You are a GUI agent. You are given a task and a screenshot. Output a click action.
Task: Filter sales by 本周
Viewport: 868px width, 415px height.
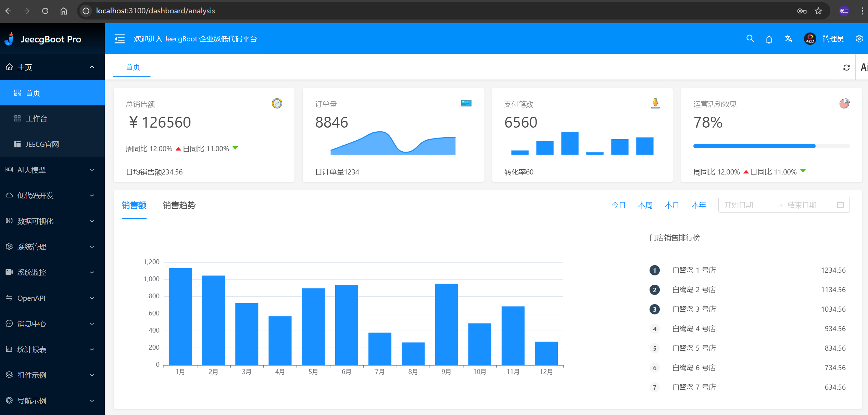(x=645, y=205)
